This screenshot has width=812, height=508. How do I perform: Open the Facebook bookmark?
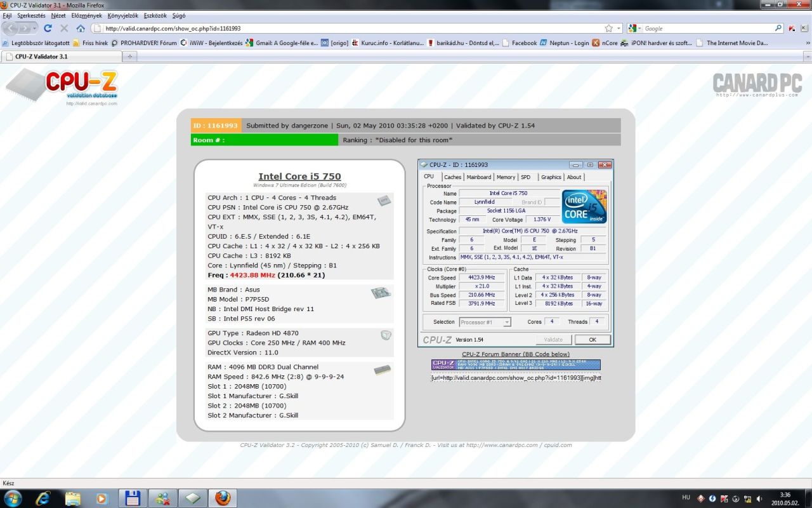point(520,43)
